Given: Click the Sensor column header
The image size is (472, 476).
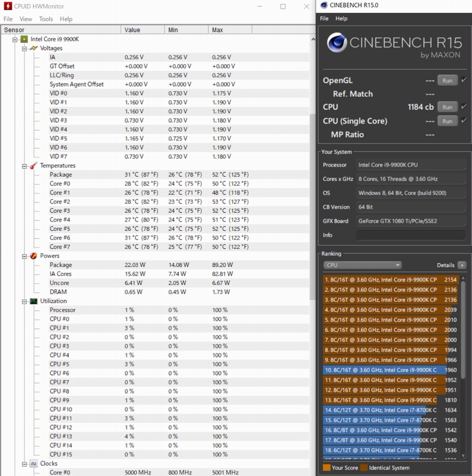Looking at the screenshot, I should (61, 30).
